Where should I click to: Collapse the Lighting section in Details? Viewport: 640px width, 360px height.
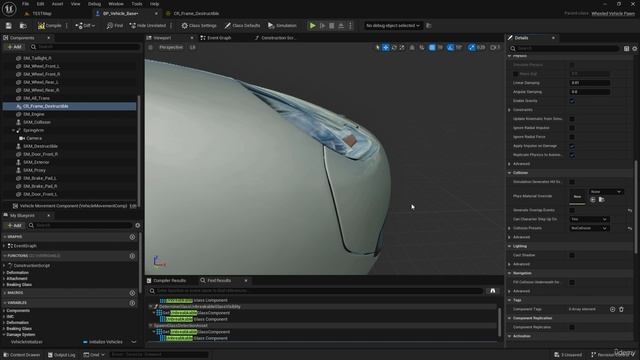pos(510,246)
